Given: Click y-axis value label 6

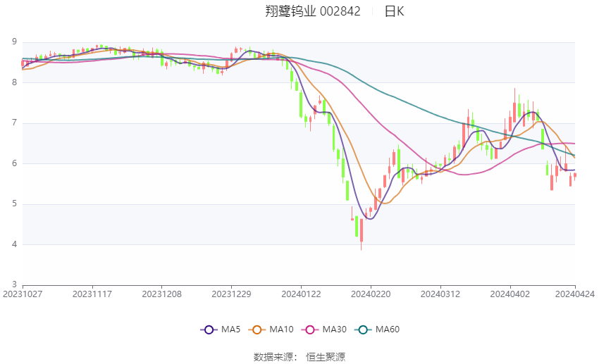Looking at the screenshot, I should coord(15,163).
